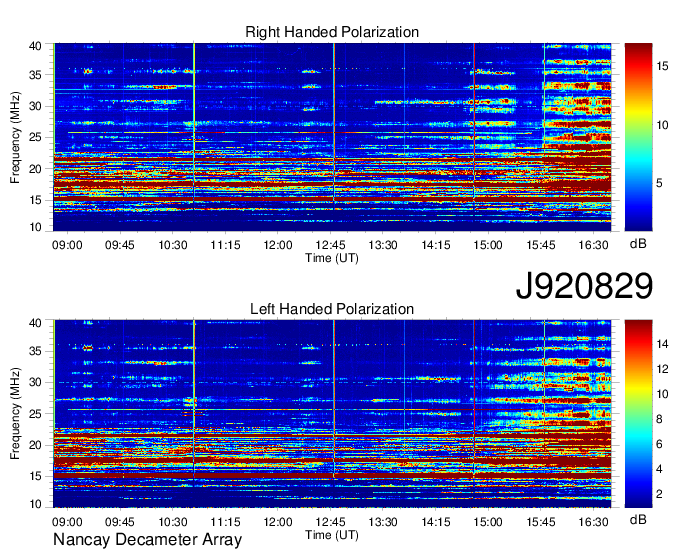The height and width of the screenshot is (552, 680).
Task: Click the "Nancay Decameter Array" caption
Action: [x=147, y=540]
